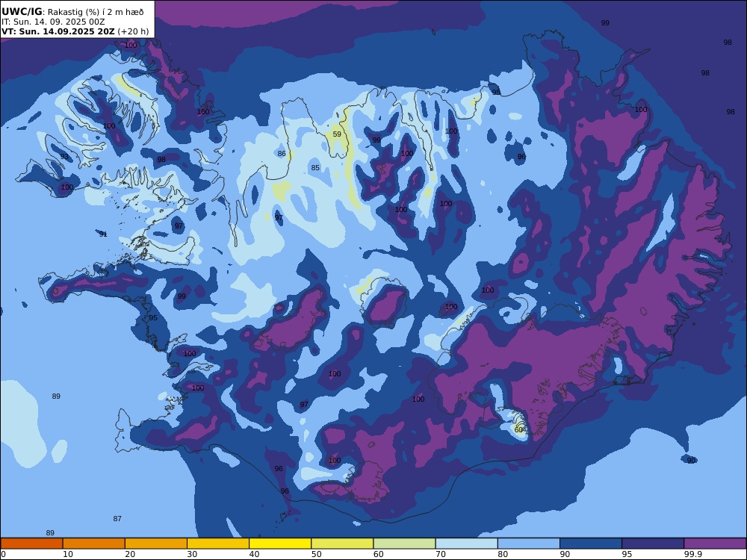Select the 'IT: Sun. 14. 09. 2025 00Z' line
This screenshot has height=560, width=747.
tap(53, 22)
